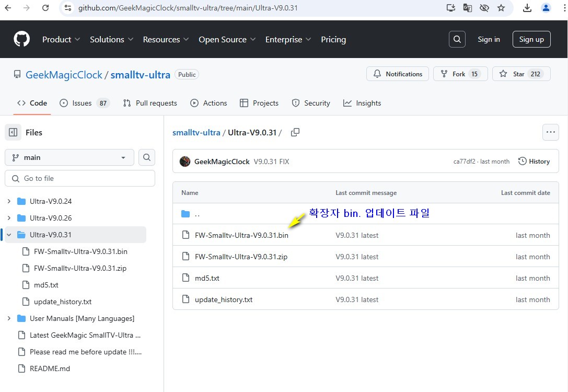Collapse the Ultra-V9.0.31 folder chevron
The width and height of the screenshot is (568, 392).
point(9,235)
